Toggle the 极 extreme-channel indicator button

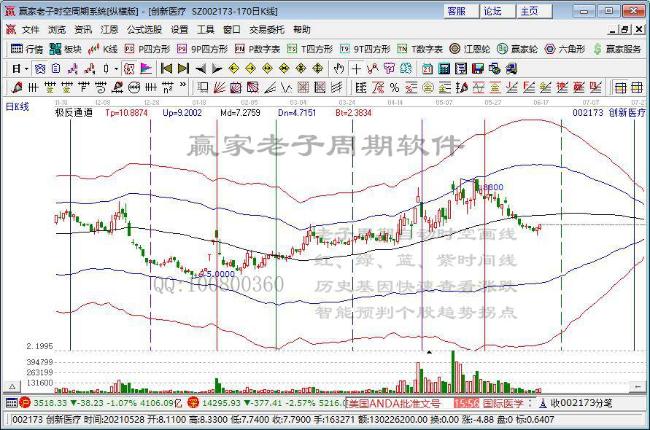(129, 69)
